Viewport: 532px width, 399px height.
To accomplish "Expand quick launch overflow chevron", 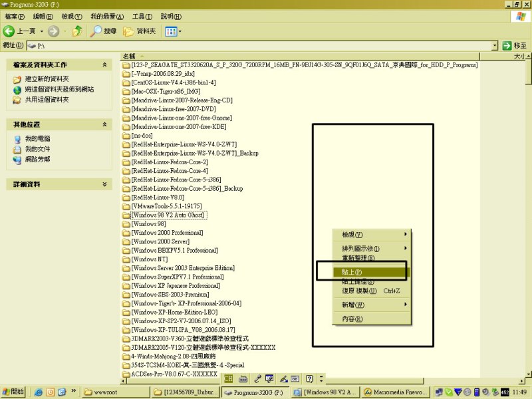I will pyautogui.click(x=73, y=391).
